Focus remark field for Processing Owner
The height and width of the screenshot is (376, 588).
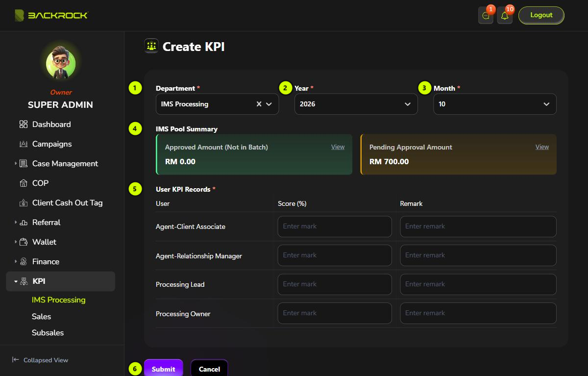[x=478, y=313]
